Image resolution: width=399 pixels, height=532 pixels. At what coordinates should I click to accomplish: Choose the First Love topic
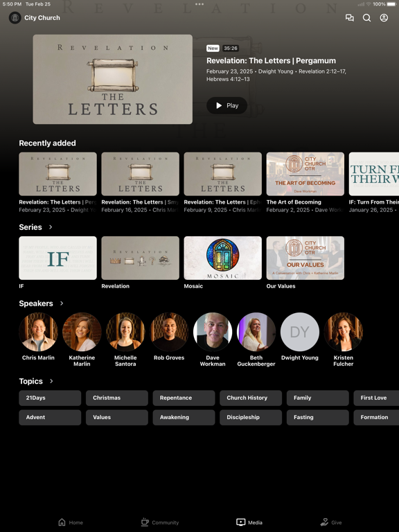pyautogui.click(x=376, y=398)
